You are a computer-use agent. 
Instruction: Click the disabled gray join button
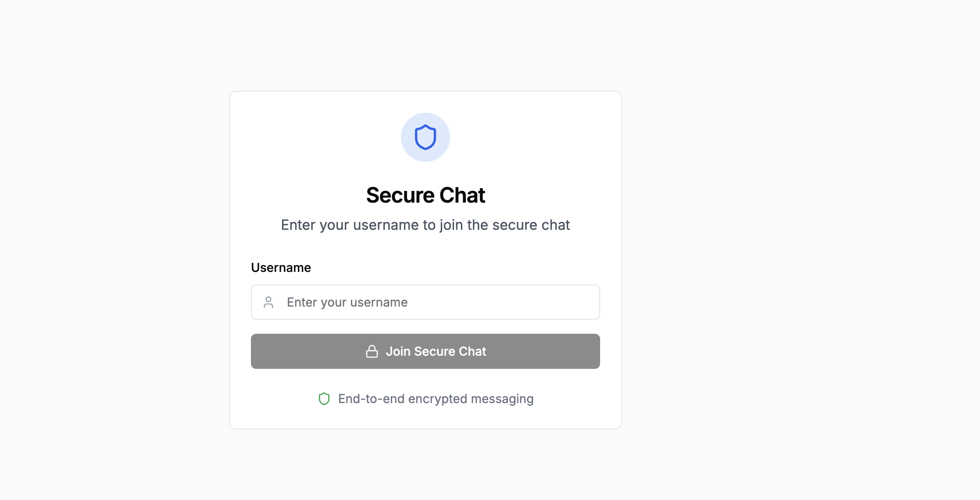click(x=425, y=351)
